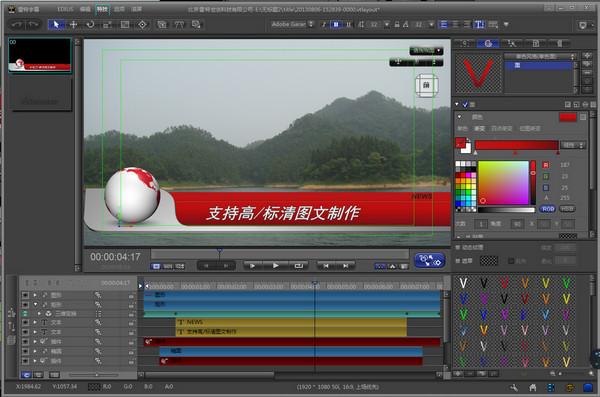Activate the rotate tool
Viewport: 600px width, 397px height.
[x=90, y=25]
